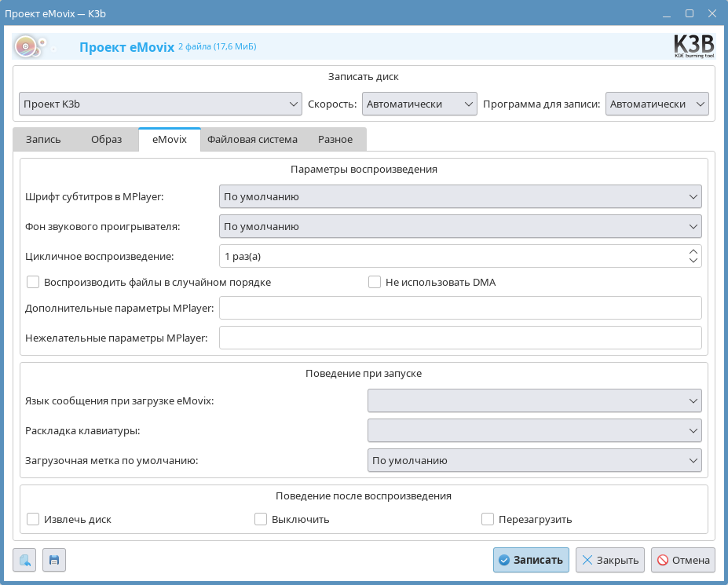Click the disc icon beside Проект eMovix
This screenshot has height=585, width=728.
tap(27, 47)
